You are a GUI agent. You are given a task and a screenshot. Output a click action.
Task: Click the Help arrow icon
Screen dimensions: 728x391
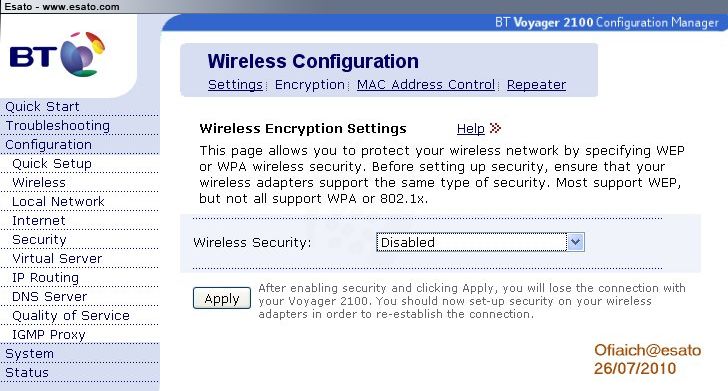point(495,128)
